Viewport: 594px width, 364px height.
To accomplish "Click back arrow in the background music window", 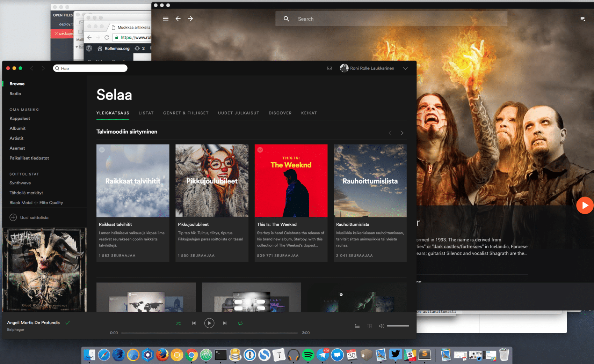I will tap(178, 19).
